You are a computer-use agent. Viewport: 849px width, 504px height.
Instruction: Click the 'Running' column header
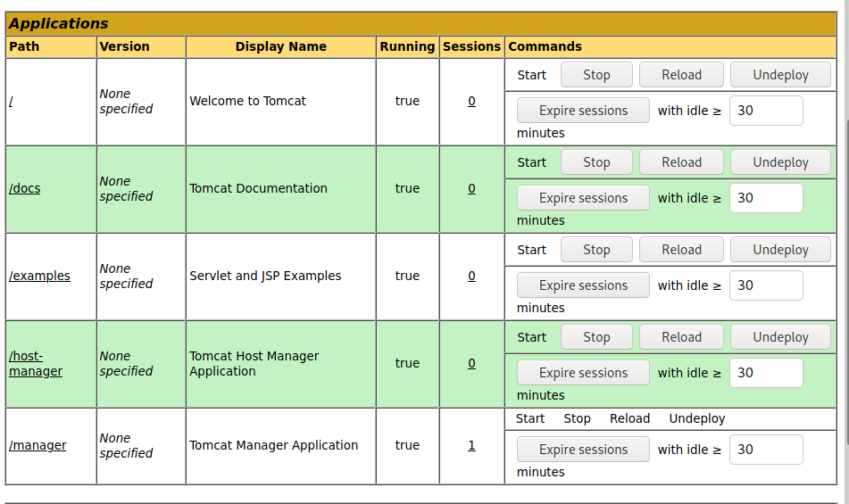click(407, 46)
